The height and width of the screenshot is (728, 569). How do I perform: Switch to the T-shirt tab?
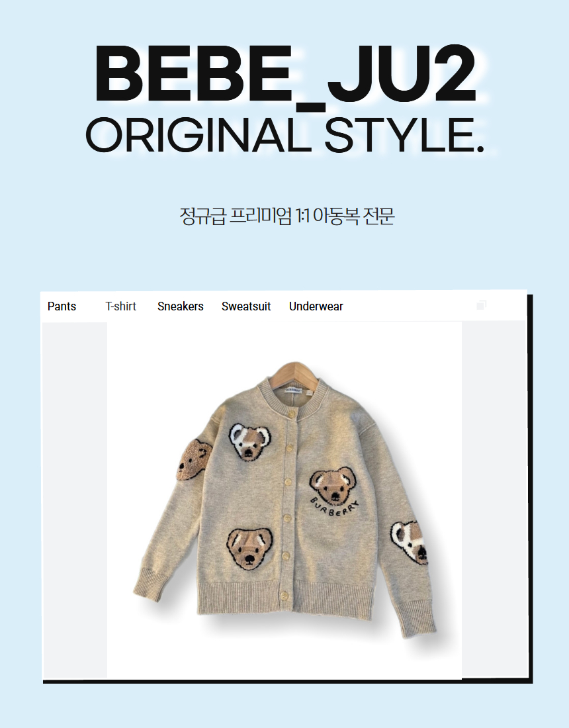(120, 306)
